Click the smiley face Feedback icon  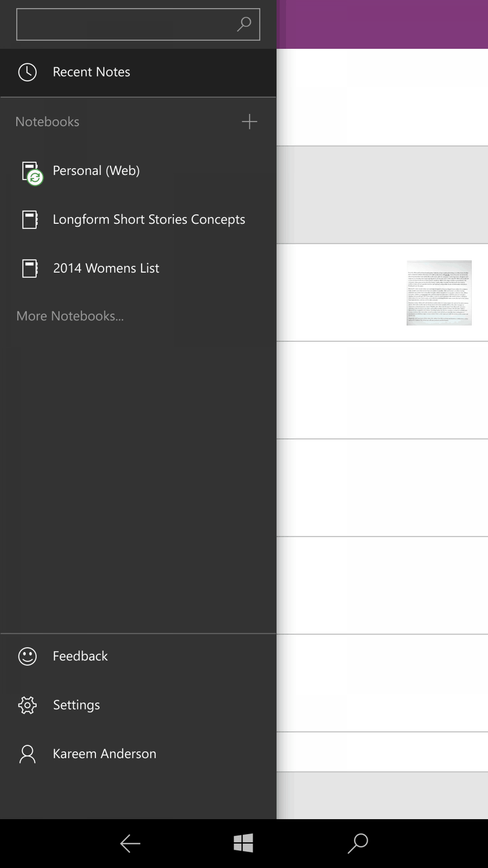pyautogui.click(x=27, y=656)
